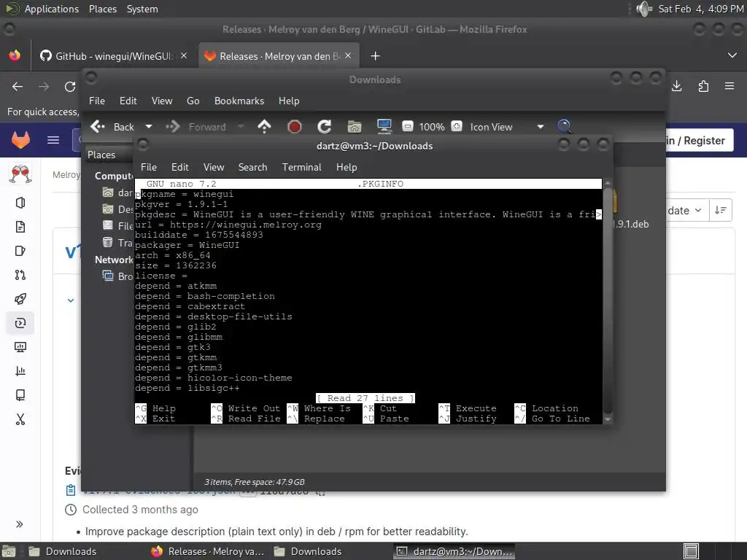Reload the Firefox page

tap(70, 87)
